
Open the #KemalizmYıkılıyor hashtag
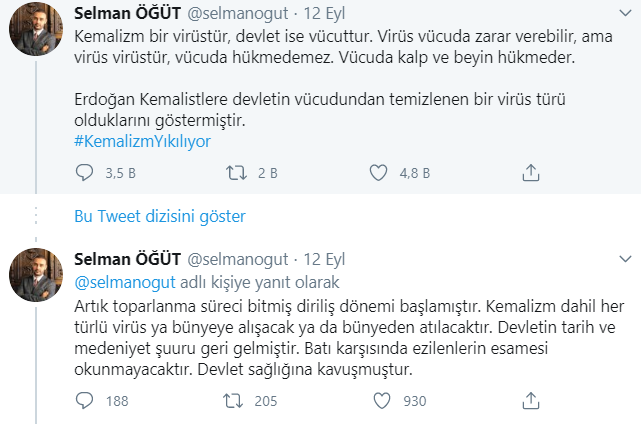click(142, 141)
